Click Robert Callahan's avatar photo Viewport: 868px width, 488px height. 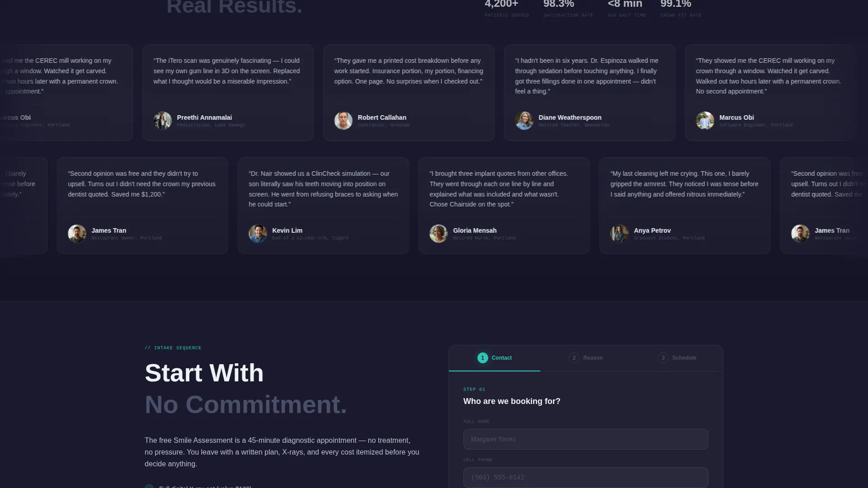pyautogui.click(x=343, y=121)
